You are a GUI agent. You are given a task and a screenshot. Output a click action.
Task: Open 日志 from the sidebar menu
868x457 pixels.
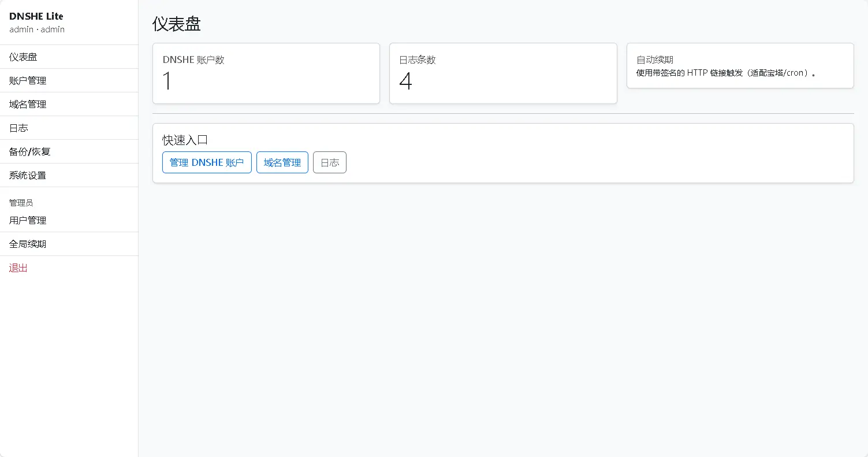point(18,128)
